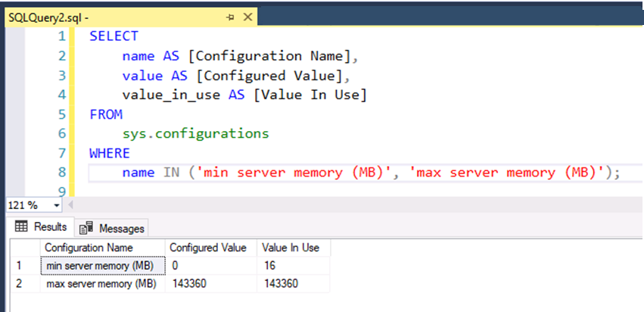Select the 'min server memory (MB)' result cell
Screen dimensions: 644x312
[x=103, y=266]
